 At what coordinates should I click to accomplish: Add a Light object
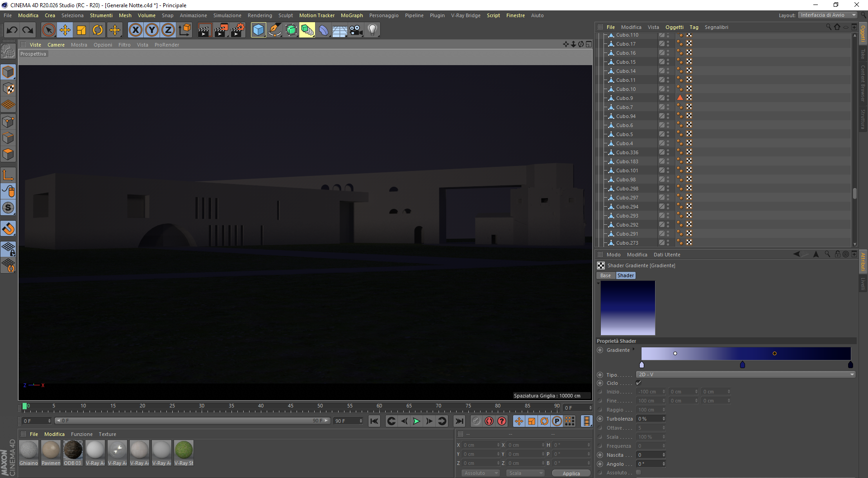coord(373,30)
